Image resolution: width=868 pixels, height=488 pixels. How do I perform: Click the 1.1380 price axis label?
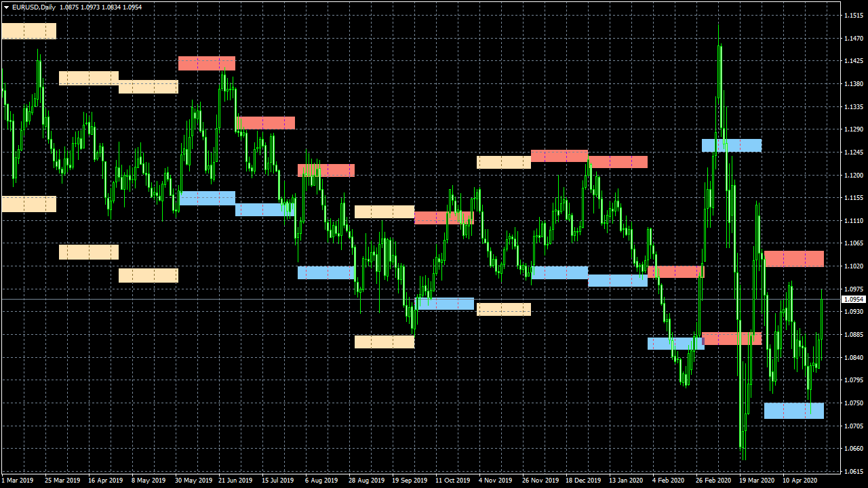(853, 84)
